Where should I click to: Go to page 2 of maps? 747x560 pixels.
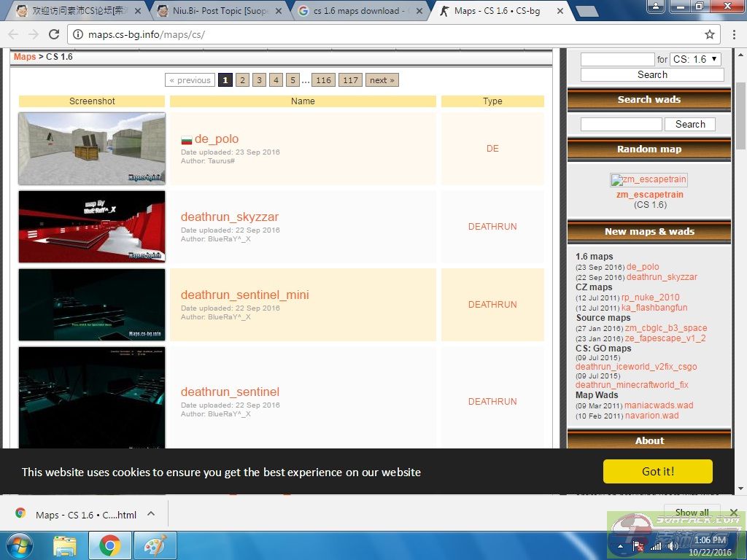[x=243, y=80]
